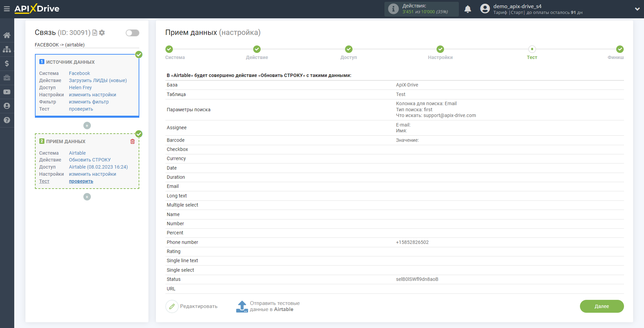Click the Status value selB0lSWfl9dn8aoB
The image size is (644, 328).
click(x=417, y=279)
